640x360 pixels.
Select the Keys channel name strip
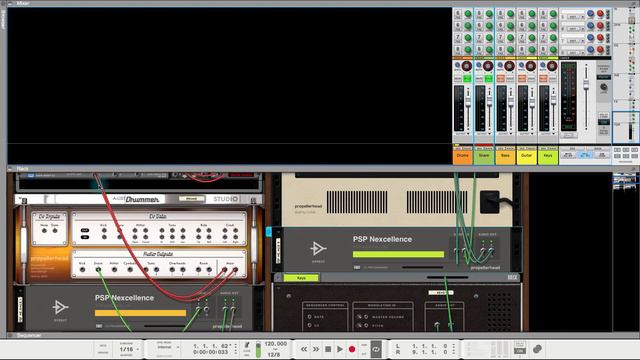click(548, 157)
